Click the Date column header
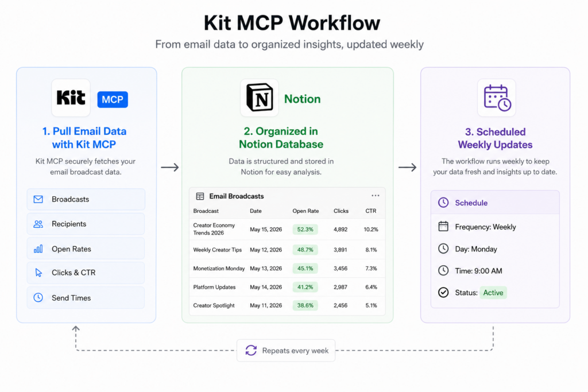 [256, 211]
